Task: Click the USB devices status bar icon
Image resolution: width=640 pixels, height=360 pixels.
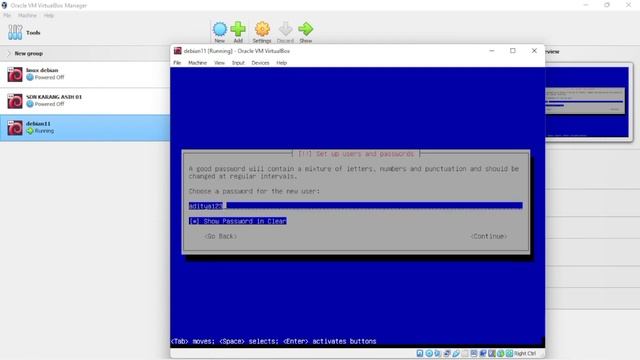Action: [456, 353]
